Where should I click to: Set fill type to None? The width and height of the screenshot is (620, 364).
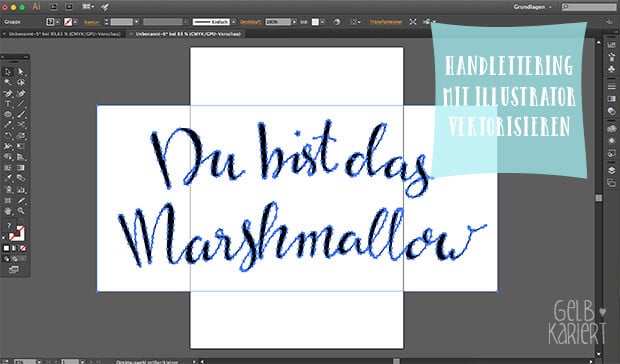click(23, 248)
